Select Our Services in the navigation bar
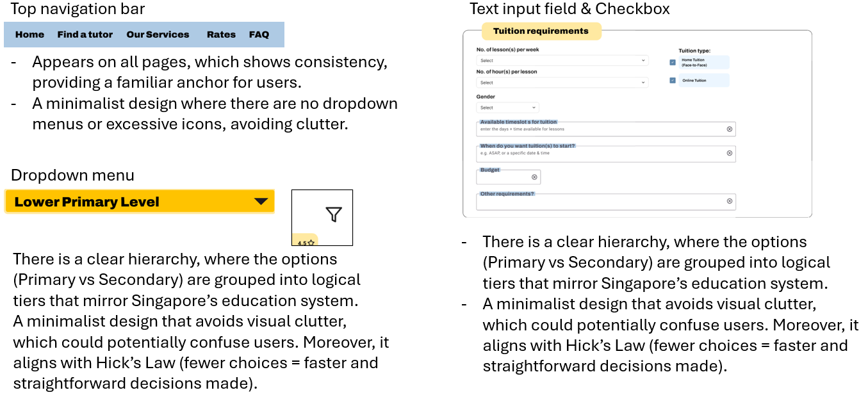The height and width of the screenshot is (397, 868). pyautogui.click(x=158, y=35)
